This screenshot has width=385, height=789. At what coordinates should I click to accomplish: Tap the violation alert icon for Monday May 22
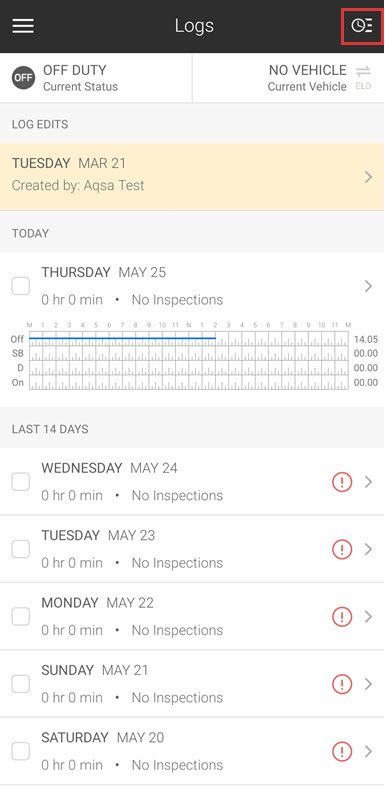click(342, 616)
